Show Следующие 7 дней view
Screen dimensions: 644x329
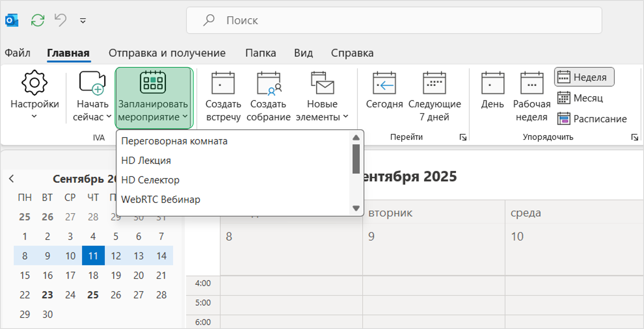(434, 84)
